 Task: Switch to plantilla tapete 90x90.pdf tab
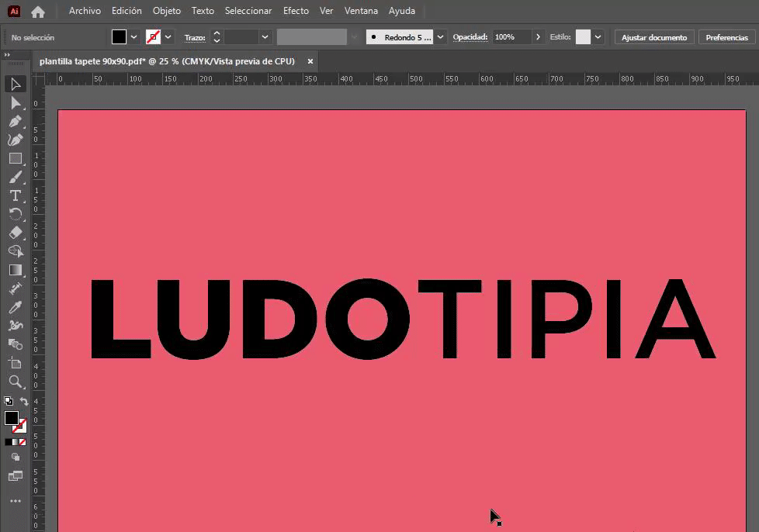point(167,61)
